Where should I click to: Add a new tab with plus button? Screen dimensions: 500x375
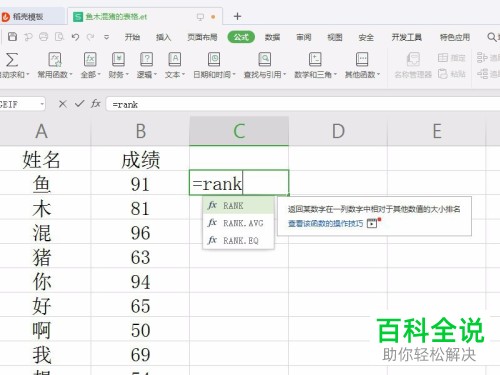pos(237,16)
